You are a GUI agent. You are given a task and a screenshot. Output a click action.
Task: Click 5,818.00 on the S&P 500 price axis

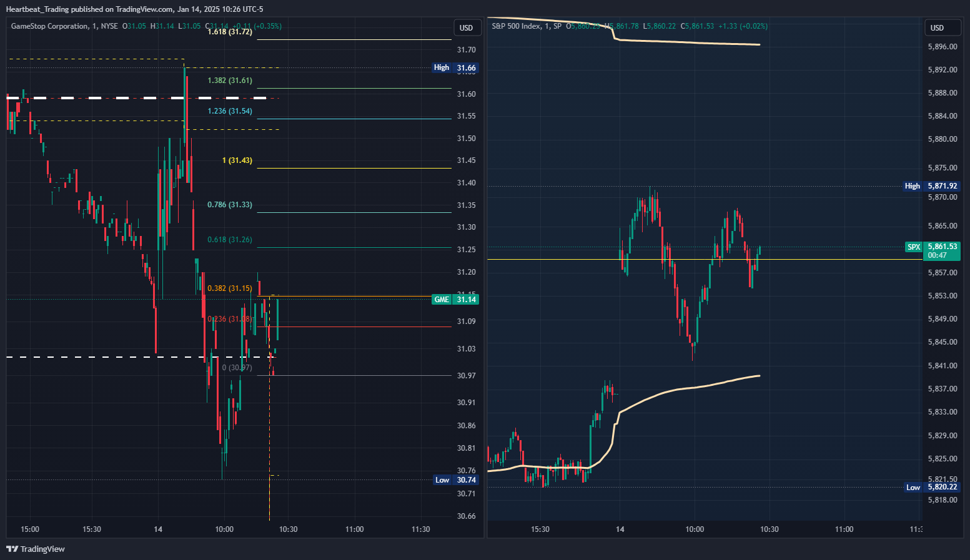click(x=943, y=500)
